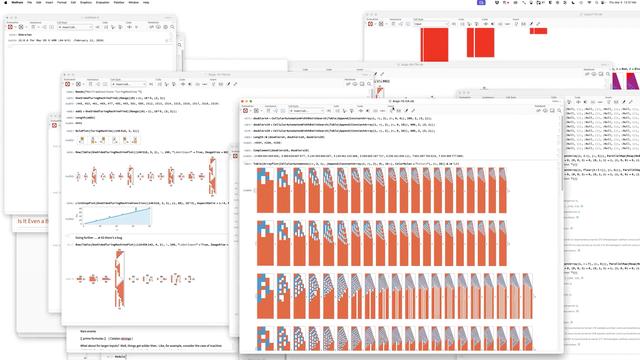Click the underlined link in bottom text cell
This screenshot has width=640, height=360.
coord(126,338)
